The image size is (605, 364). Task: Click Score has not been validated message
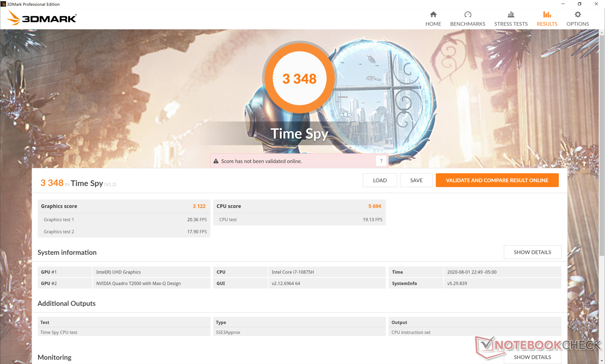[262, 161]
